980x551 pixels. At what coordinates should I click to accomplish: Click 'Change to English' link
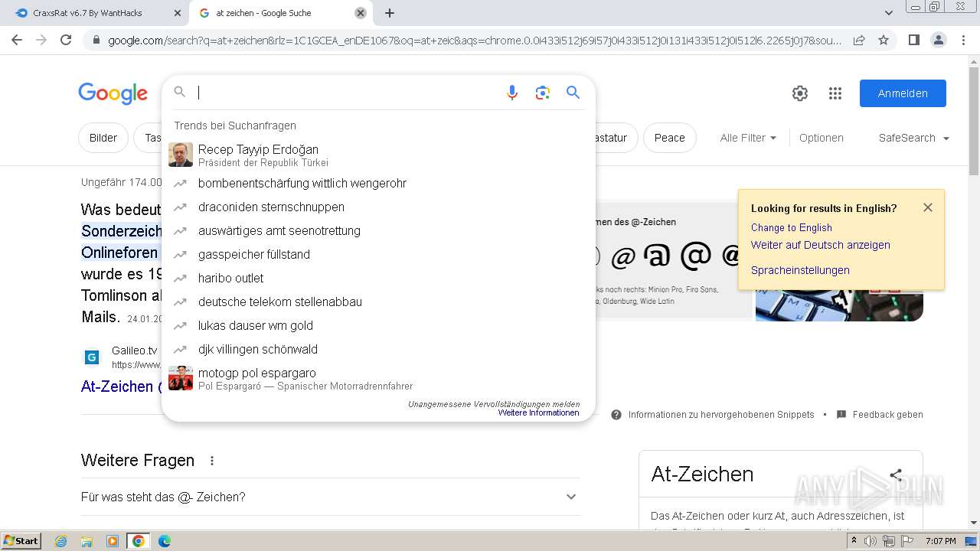[x=791, y=227]
